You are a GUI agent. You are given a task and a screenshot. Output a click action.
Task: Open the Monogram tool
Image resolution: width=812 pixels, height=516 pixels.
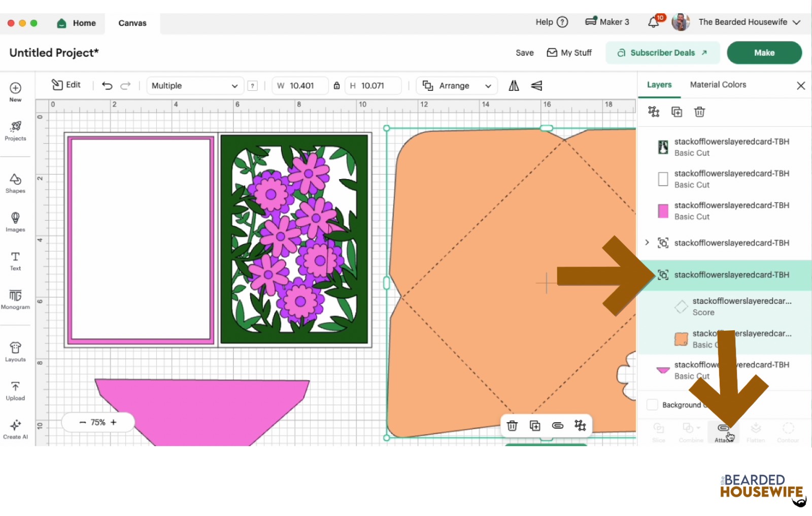pos(15,299)
